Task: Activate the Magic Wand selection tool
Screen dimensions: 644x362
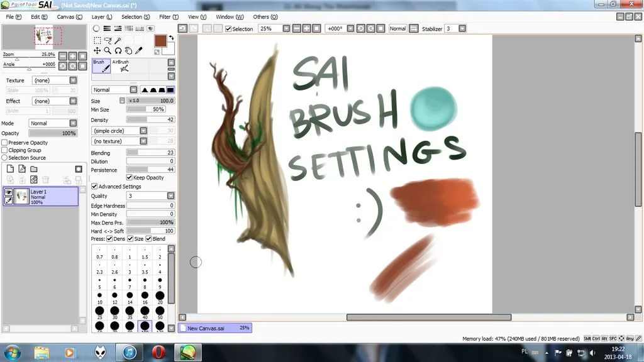Action: click(x=118, y=40)
